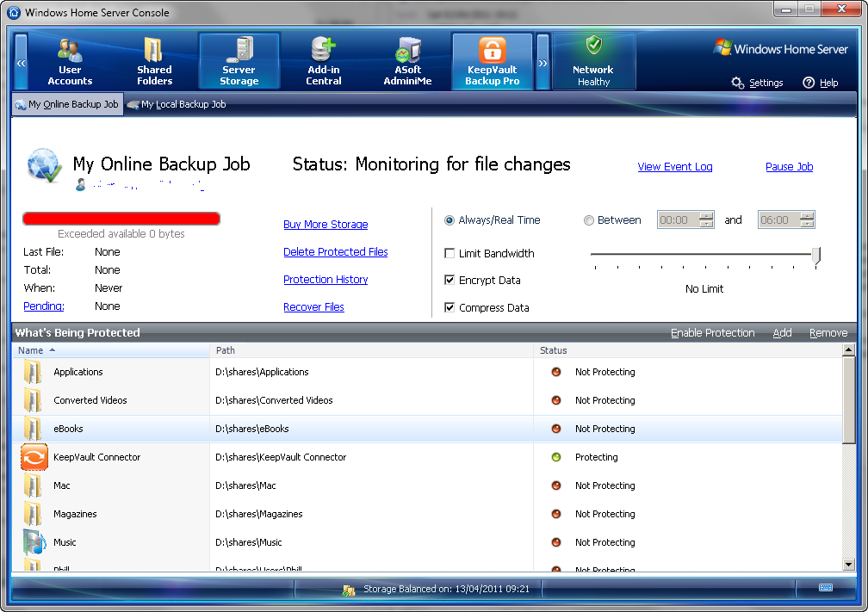This screenshot has height=612, width=868.
Task: Click the Help question mark icon
Action: [809, 83]
